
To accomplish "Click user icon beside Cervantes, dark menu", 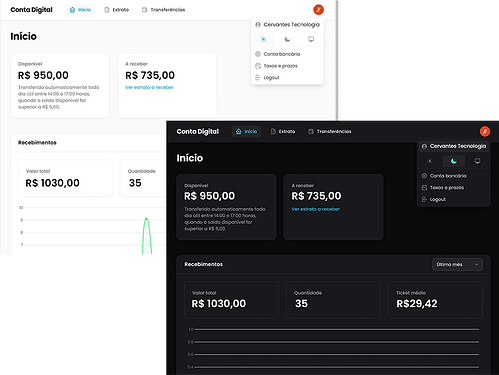I will [424, 146].
